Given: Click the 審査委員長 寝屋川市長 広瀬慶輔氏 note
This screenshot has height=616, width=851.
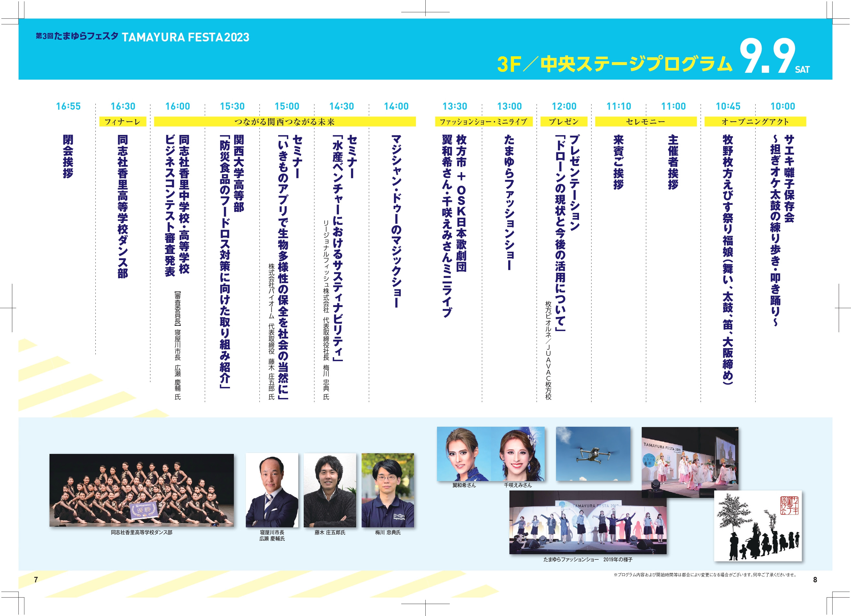Looking at the screenshot, I should (178, 345).
